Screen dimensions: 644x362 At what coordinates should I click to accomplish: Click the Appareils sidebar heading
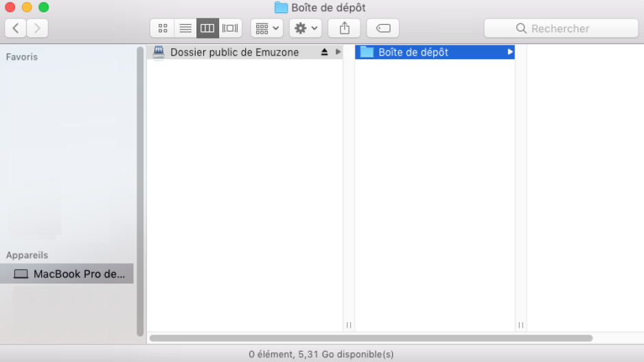point(27,255)
